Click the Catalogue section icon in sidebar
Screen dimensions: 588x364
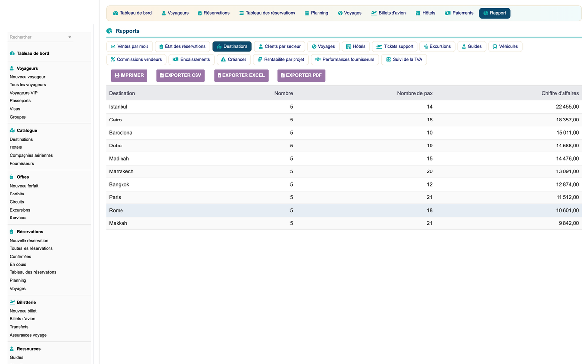click(12, 131)
